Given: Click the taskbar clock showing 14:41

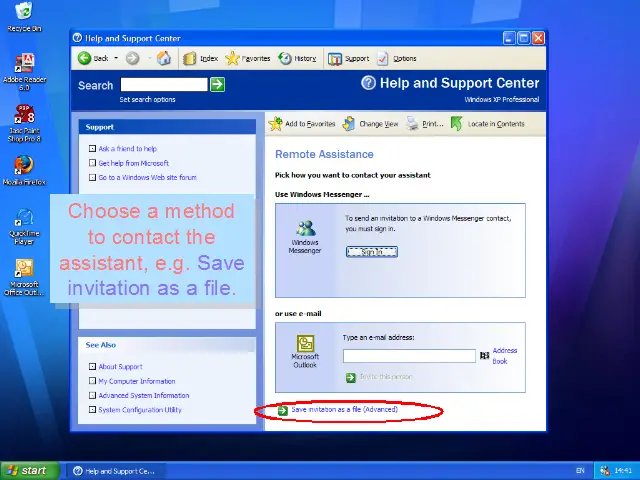Looking at the screenshot, I should click(x=623, y=471).
